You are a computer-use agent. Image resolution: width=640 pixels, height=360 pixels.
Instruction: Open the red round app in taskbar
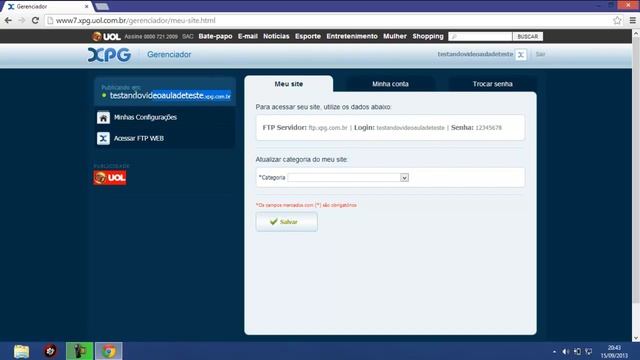(x=51, y=351)
